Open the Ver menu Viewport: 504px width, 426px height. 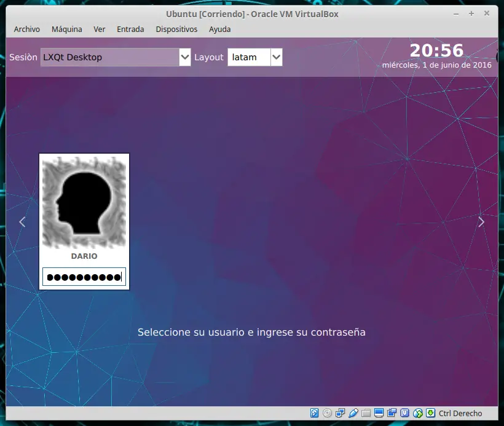coord(100,30)
